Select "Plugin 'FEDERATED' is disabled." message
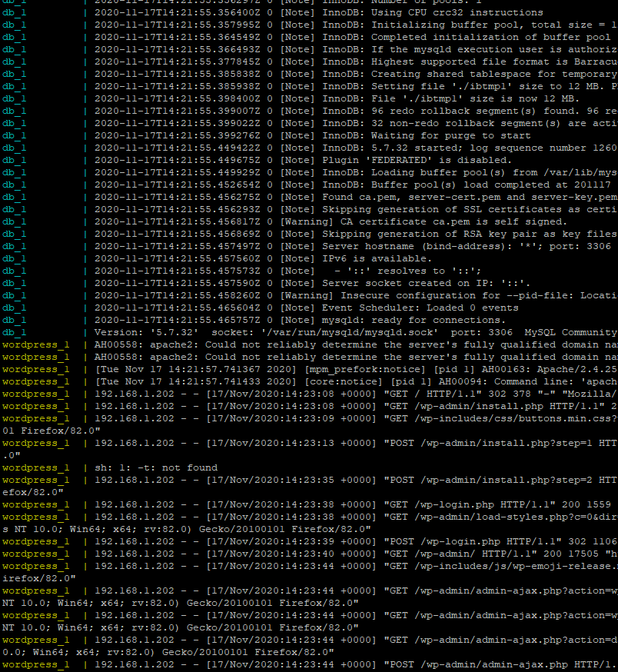This screenshot has height=672, width=618. pyautogui.click(x=417, y=160)
